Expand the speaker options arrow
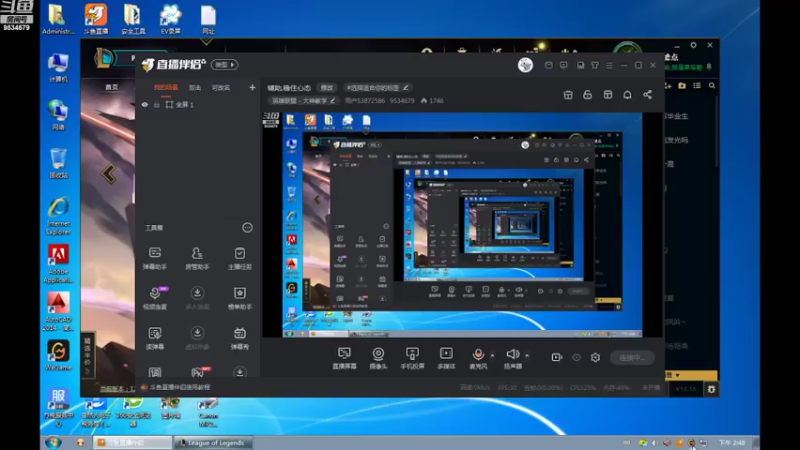 pyautogui.click(x=527, y=355)
